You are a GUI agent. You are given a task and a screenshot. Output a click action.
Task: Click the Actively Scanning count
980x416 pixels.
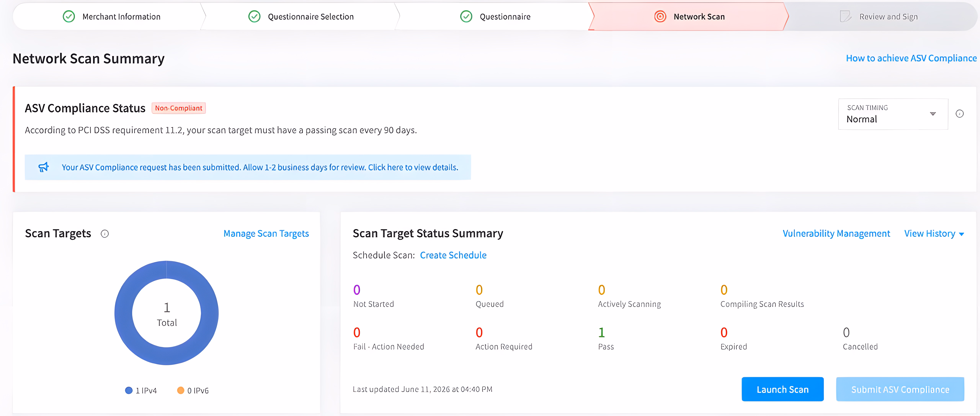point(601,290)
